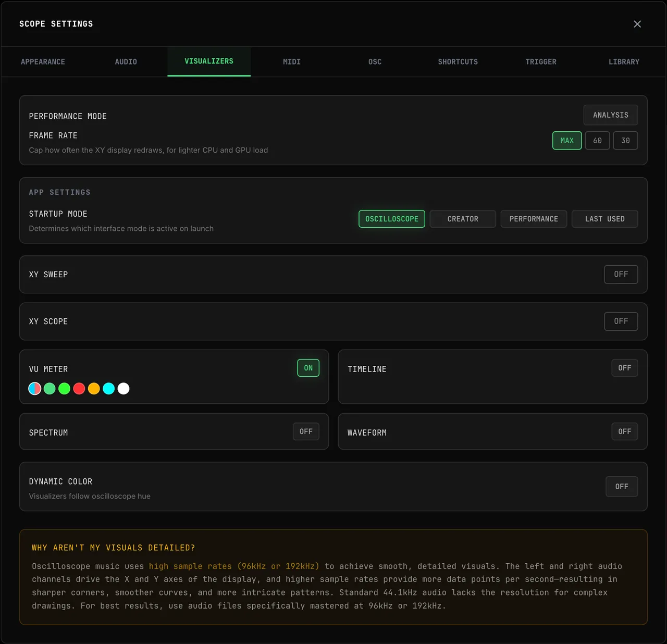
Task: Go to the Library tab
Action: pos(624,61)
